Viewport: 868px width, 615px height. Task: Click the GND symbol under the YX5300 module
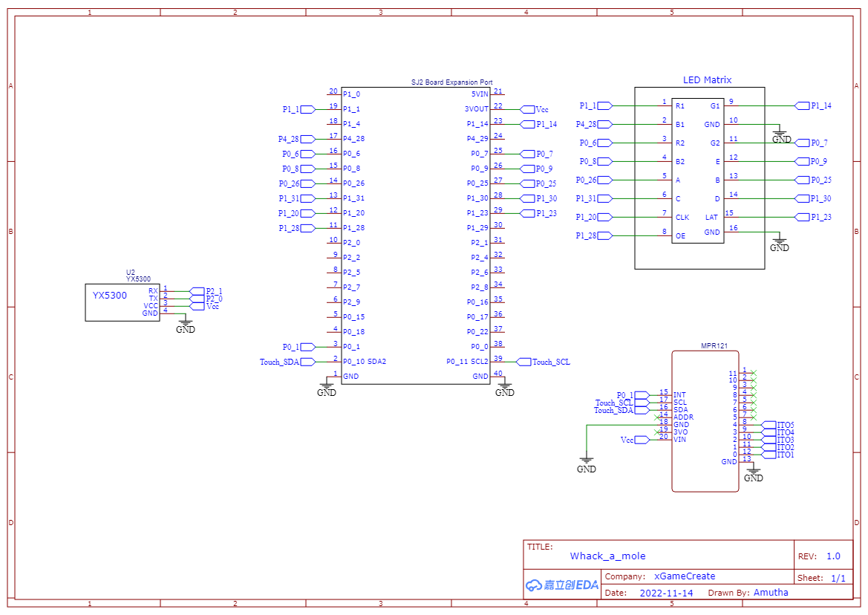click(x=186, y=326)
